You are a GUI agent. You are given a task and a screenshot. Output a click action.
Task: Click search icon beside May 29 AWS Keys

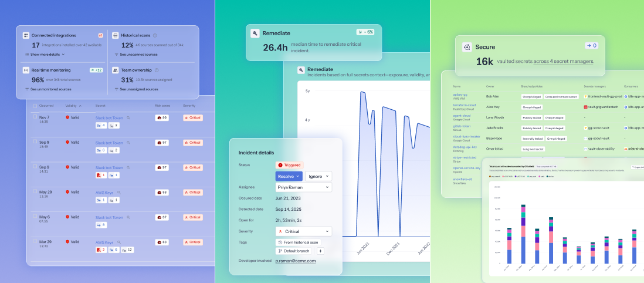point(118,192)
